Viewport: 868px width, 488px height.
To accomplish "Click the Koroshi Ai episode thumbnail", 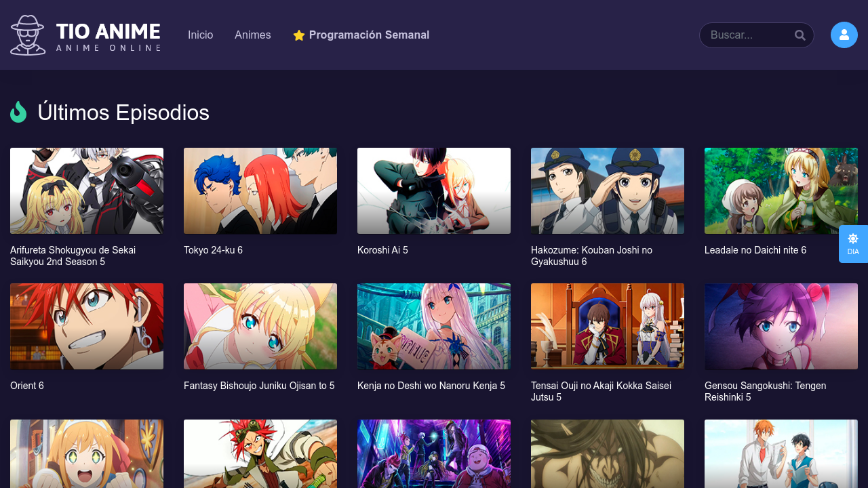I will [x=434, y=191].
